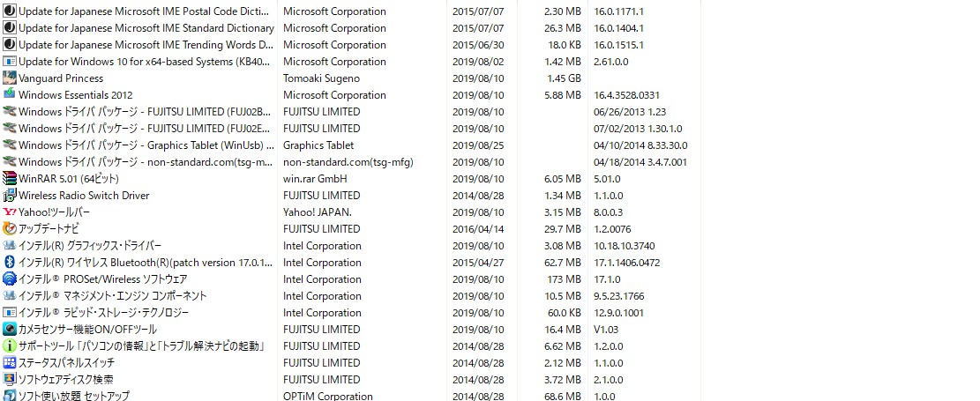Image resolution: width=980 pixels, height=401 pixels.
Task: Click the インテル PROSet/Wireless ソフトウェア icon
Action: [10, 279]
